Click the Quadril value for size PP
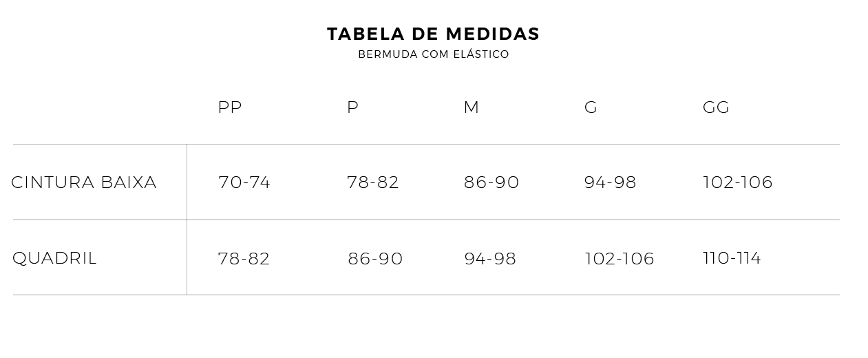Screen dimensions: 868x358 coord(244,259)
